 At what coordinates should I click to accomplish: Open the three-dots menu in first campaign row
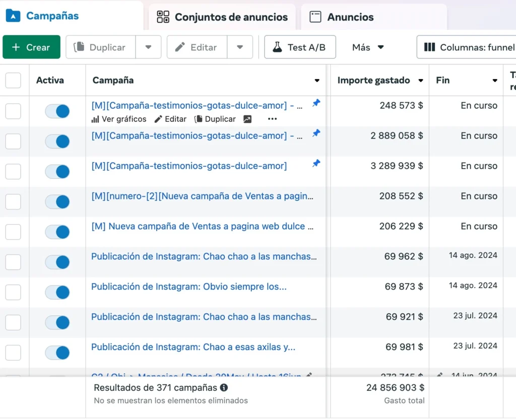272,119
